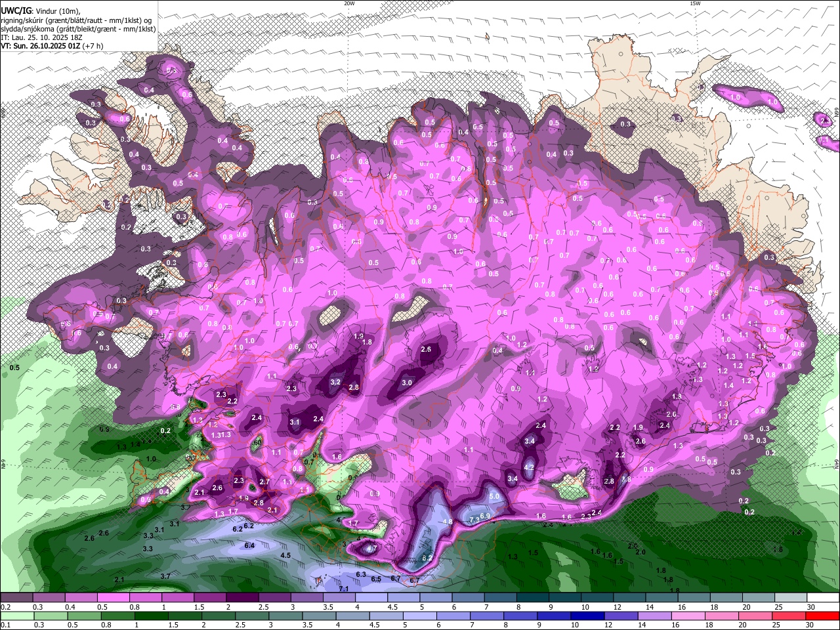Pick the white swatch above the upper 30

(x=824, y=598)
